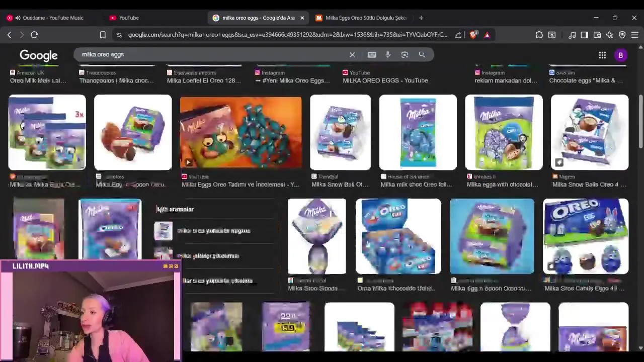Viewport: 644px width, 362px height.
Task: Submit search with the magnifier icon
Action: pyautogui.click(x=422, y=54)
